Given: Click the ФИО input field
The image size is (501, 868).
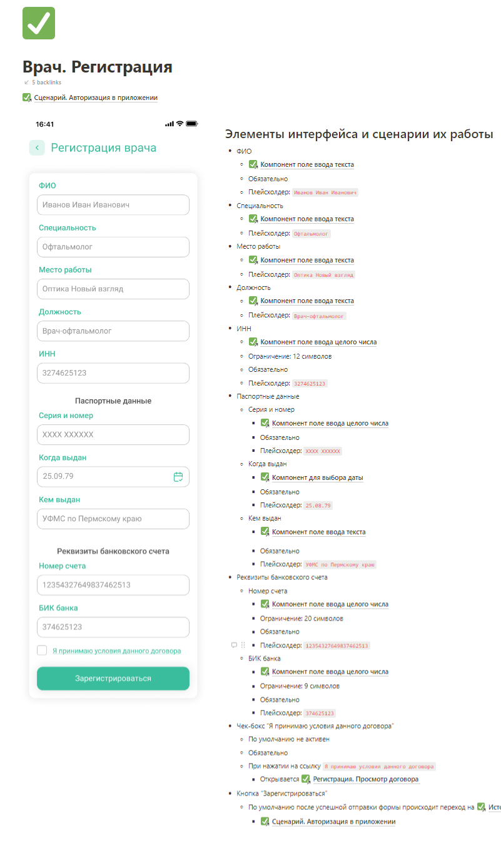Looking at the screenshot, I should point(113,205).
